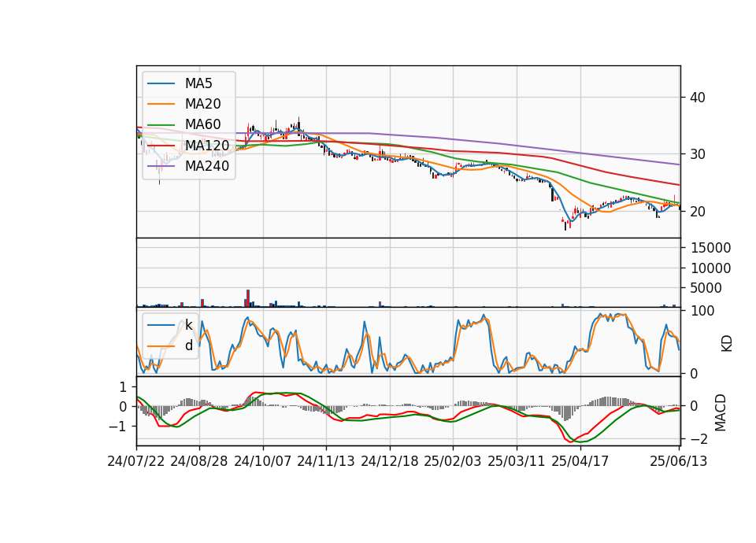756x543 pixels.
Task: Click the volume axis value 15000
Action: click(x=710, y=248)
